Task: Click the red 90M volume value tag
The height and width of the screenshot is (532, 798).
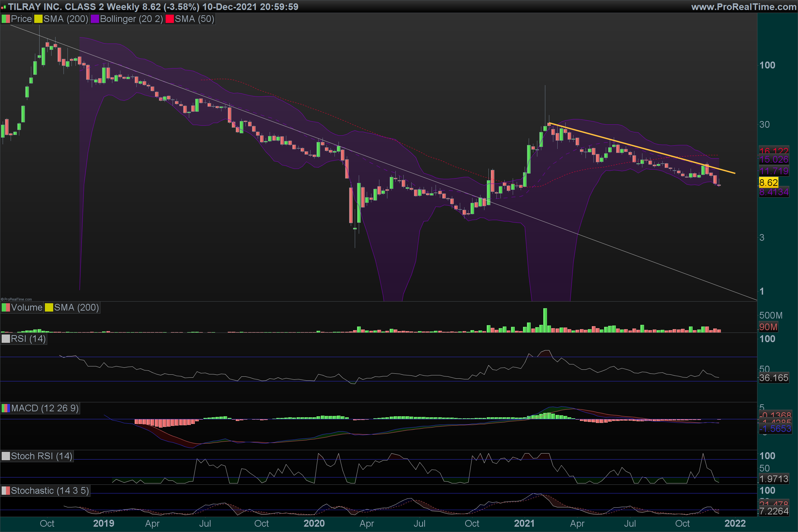Action: (x=768, y=327)
